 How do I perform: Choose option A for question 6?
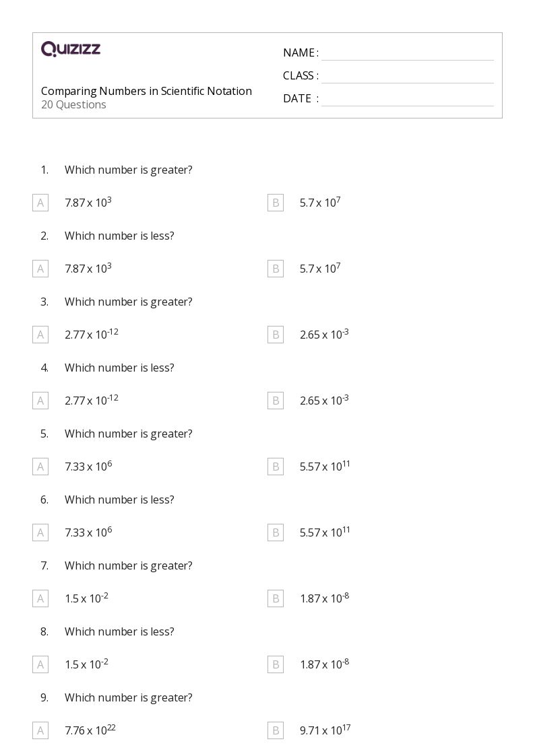(40, 532)
